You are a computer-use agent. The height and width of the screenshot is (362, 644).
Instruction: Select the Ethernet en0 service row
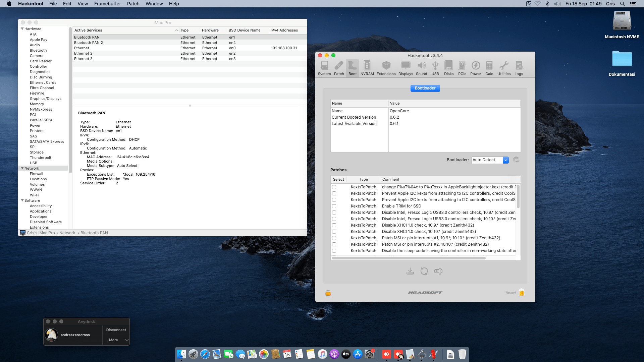click(190, 48)
